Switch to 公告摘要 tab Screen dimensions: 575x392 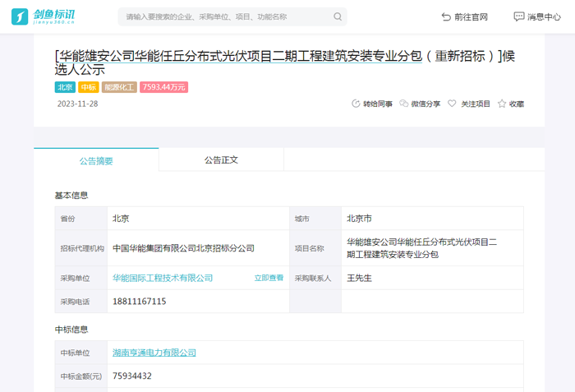(x=96, y=160)
